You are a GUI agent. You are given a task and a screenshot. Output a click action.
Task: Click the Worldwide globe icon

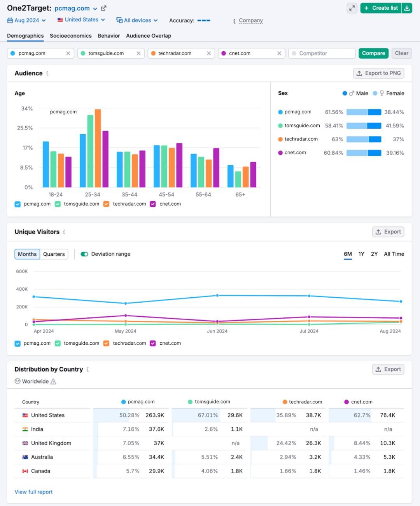(x=17, y=381)
